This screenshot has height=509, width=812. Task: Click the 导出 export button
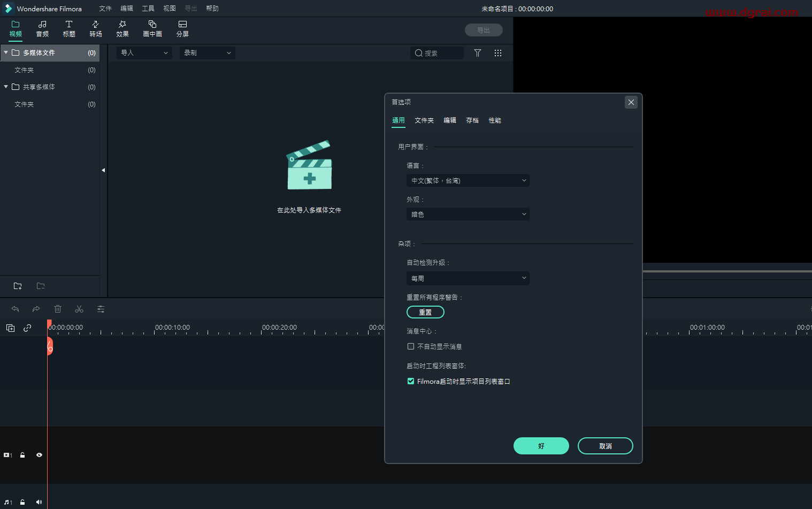[x=484, y=30]
